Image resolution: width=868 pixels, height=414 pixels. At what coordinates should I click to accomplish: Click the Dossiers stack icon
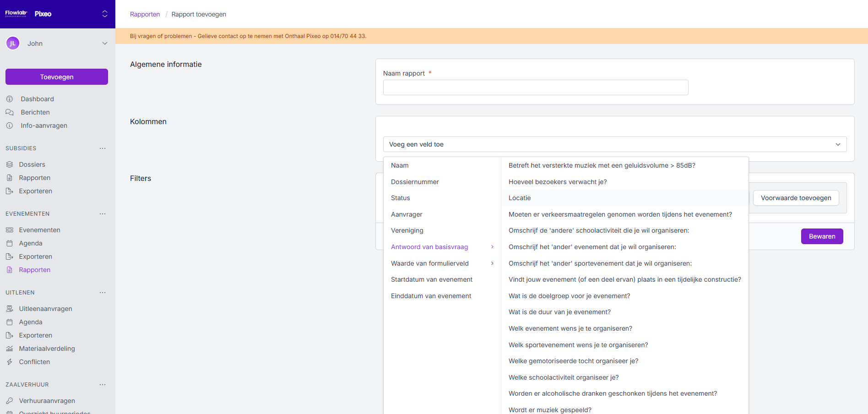tap(10, 164)
